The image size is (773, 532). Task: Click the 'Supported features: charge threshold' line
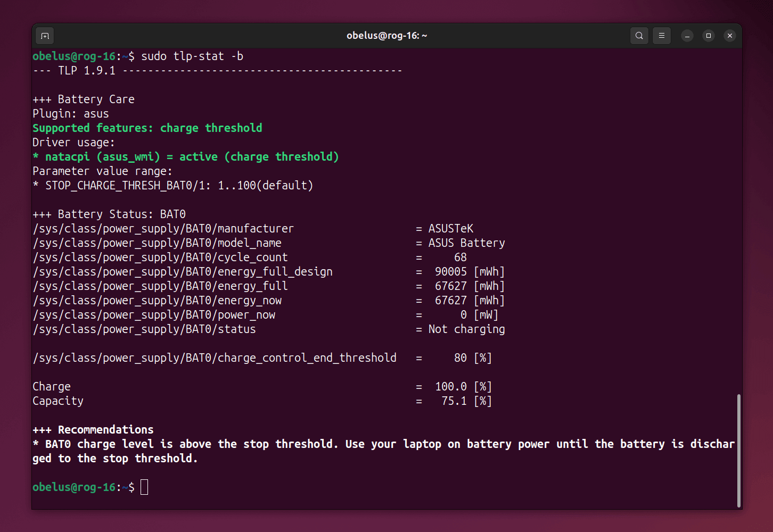point(147,128)
